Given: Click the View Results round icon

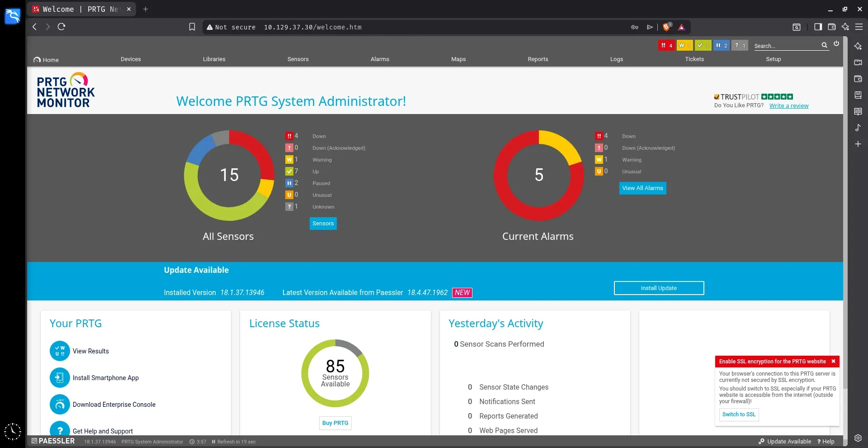Looking at the screenshot, I should (x=60, y=351).
